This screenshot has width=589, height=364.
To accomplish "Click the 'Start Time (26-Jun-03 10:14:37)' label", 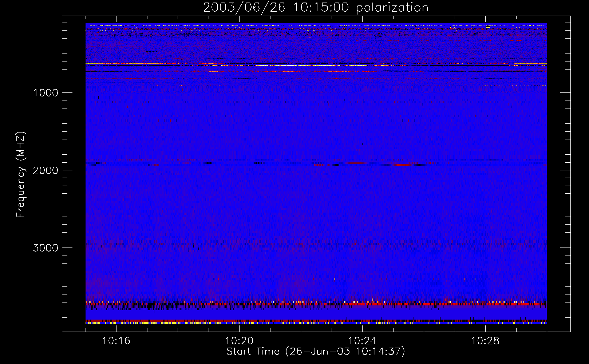I will point(316,352).
